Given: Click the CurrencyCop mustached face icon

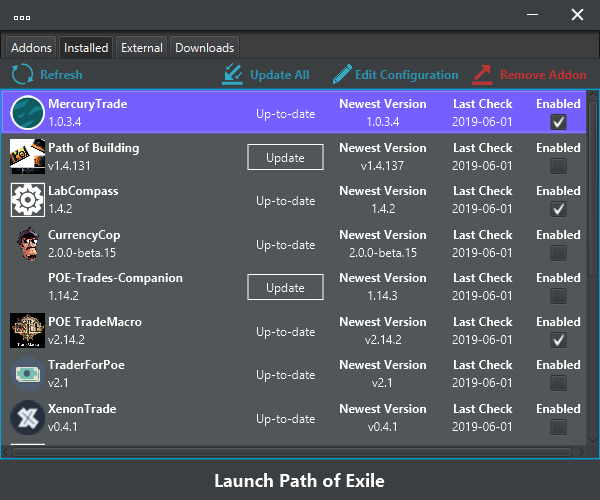Looking at the screenshot, I should tap(28, 244).
